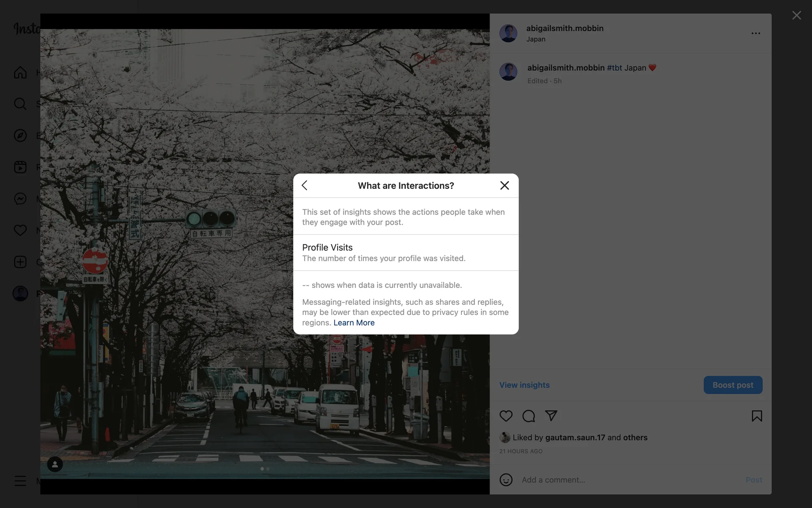Open Messenger messages icon
Viewport: 812px width, 508px height.
[20, 199]
